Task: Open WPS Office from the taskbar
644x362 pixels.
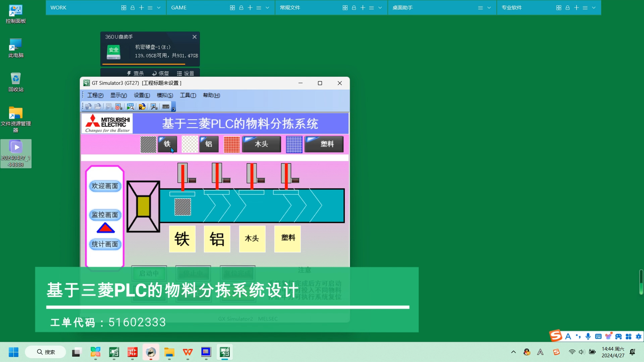Action: 187,352
